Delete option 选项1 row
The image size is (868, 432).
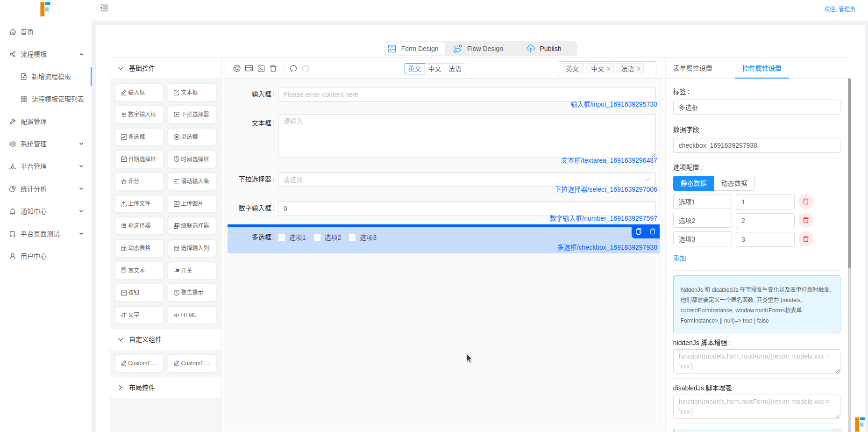[x=806, y=202]
